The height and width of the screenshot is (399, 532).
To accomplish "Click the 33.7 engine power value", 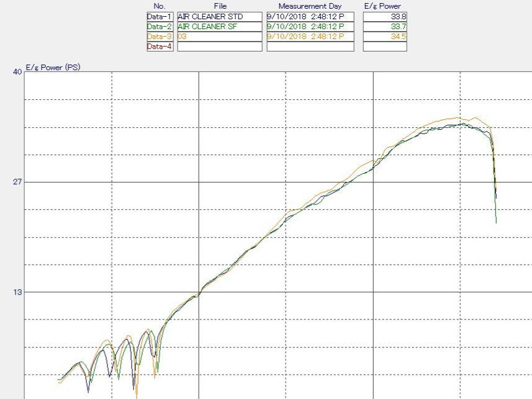I will tap(385, 27).
